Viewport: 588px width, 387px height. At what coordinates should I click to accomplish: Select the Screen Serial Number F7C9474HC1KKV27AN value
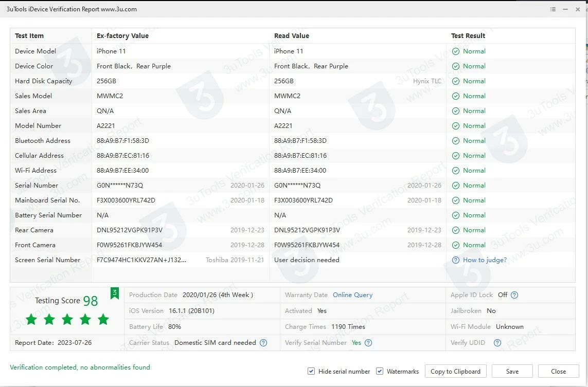click(141, 260)
